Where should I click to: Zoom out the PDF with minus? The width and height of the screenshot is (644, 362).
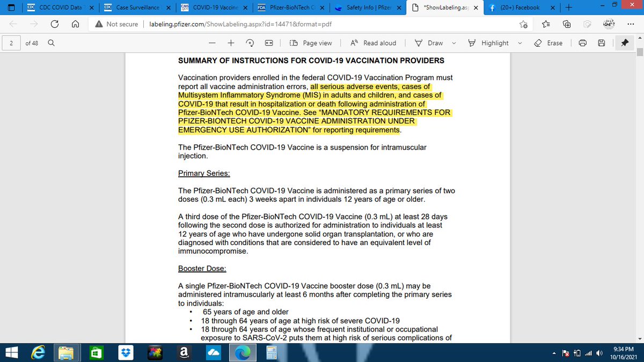click(213, 43)
